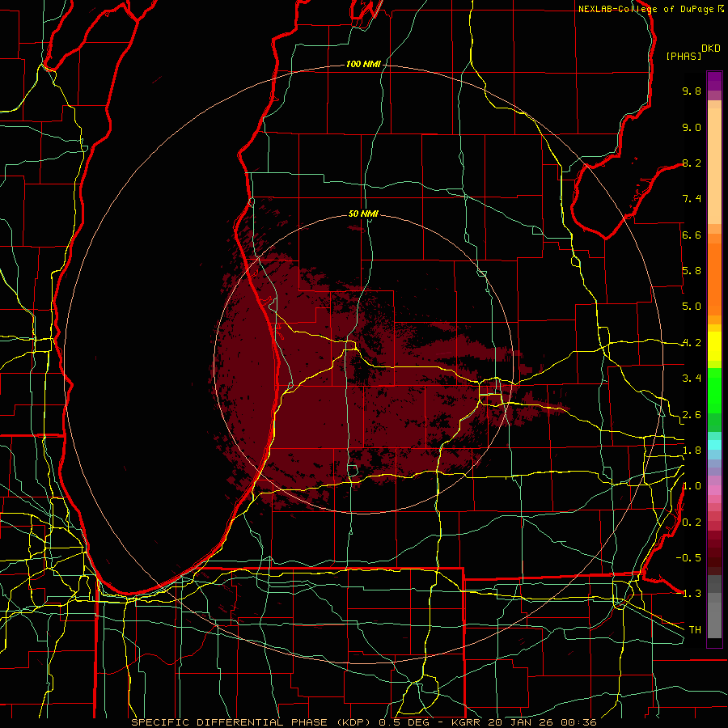Click the 2.6 scale value

click(x=692, y=415)
